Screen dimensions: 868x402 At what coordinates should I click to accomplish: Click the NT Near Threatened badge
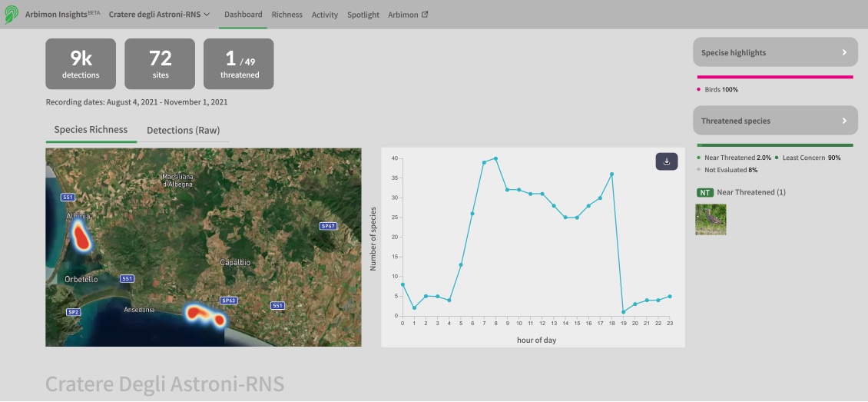click(x=704, y=192)
